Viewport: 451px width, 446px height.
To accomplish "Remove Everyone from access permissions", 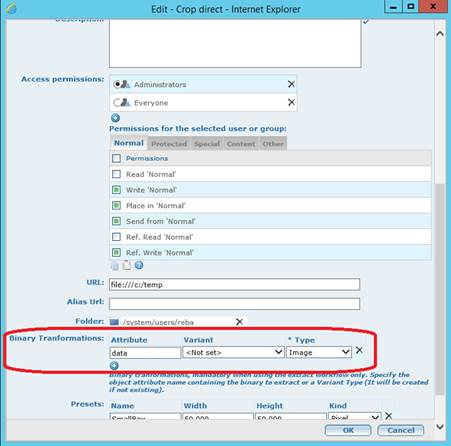I will (291, 102).
